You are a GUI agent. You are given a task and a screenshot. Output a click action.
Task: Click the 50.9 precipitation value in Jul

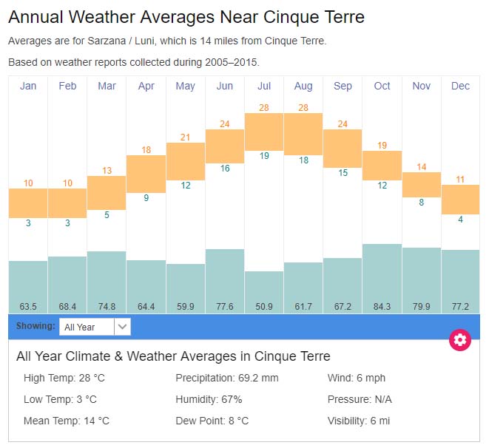tap(264, 306)
